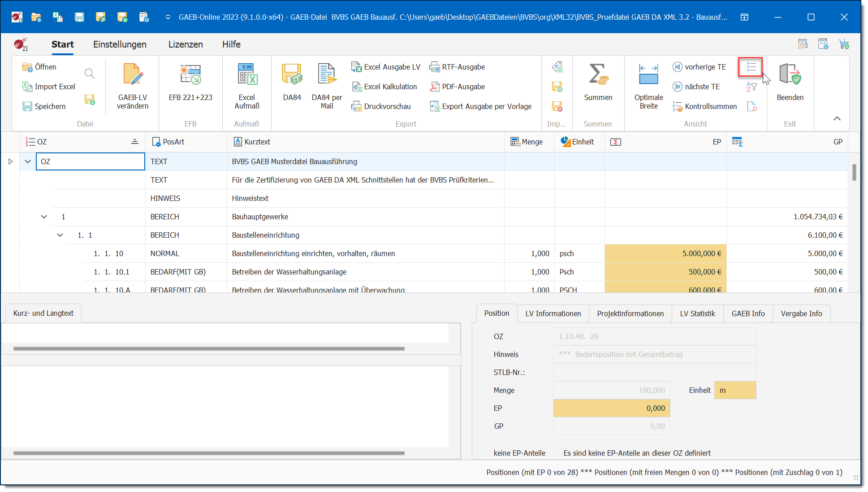Collapse the ribbon with the chevron
868x492 pixels.
point(837,118)
